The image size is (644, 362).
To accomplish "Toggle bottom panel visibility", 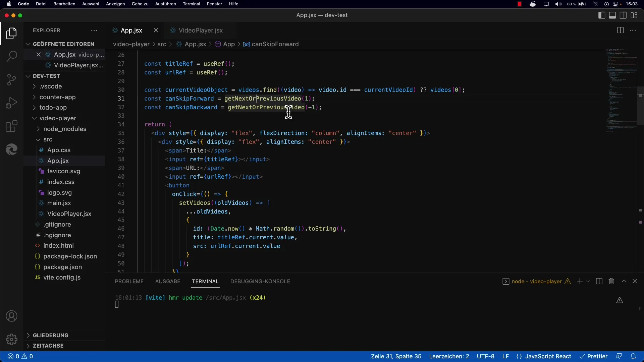I will coord(612,15).
